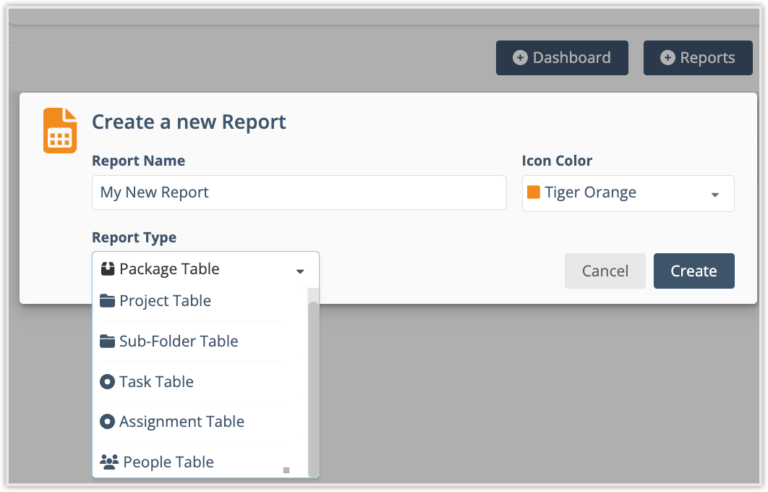
Task: Click the Sub-Folder Table folder icon
Action: coord(107,341)
